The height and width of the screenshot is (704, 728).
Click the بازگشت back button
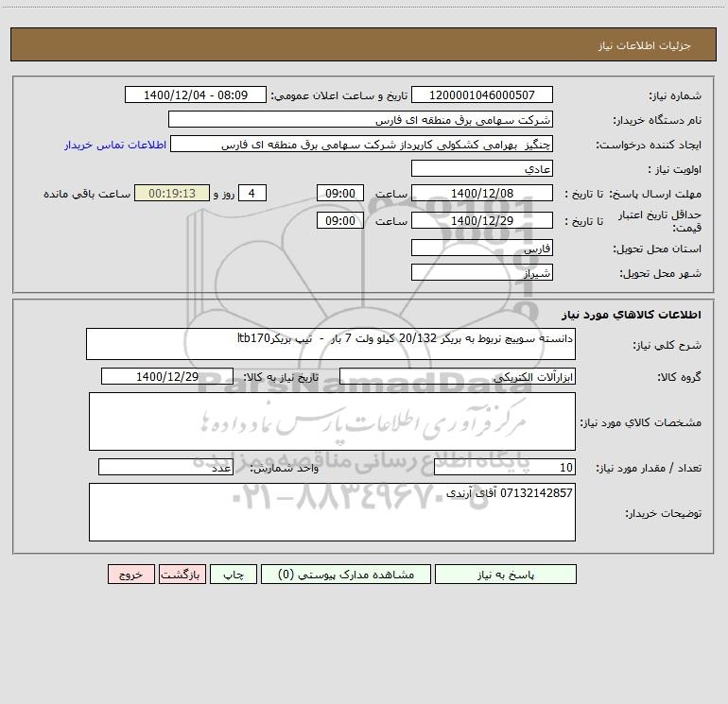[x=182, y=574]
